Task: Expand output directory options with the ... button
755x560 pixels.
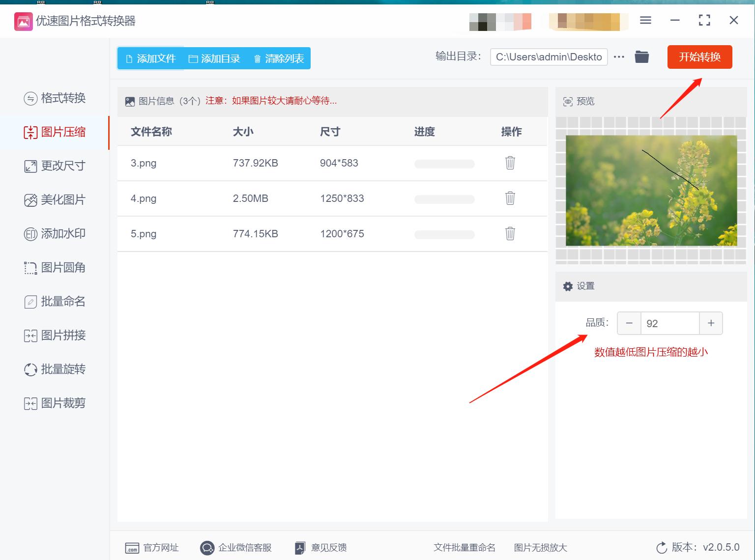Action: pyautogui.click(x=618, y=56)
